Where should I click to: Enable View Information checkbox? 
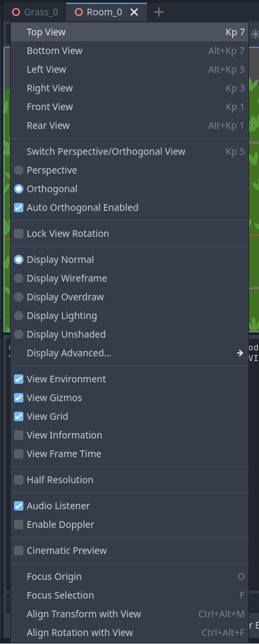pyautogui.click(x=129, y=435)
